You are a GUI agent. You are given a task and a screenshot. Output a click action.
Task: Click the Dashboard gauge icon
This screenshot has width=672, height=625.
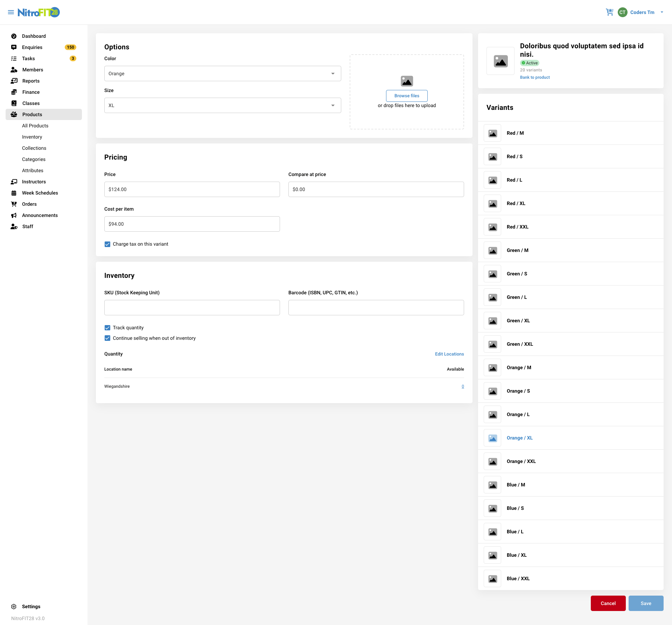click(x=14, y=36)
